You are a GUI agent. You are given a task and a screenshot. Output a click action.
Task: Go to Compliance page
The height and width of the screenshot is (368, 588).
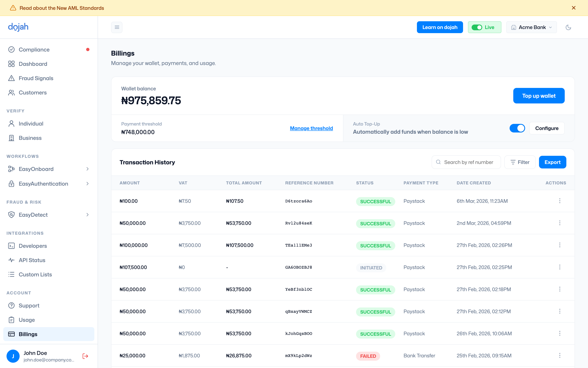click(49, 49)
